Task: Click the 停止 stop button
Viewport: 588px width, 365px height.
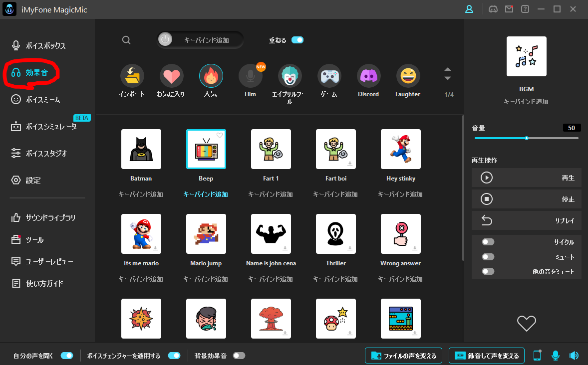Action: point(526,199)
